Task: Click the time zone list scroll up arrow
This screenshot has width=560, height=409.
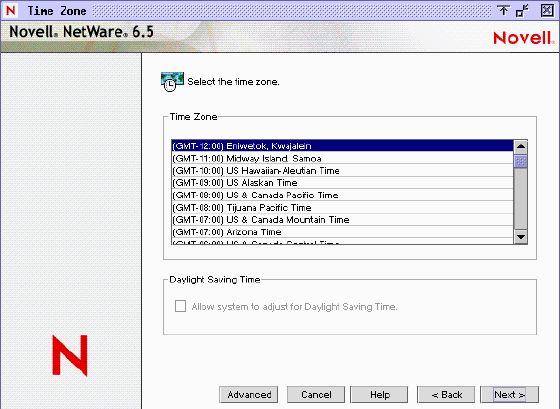Action: (521, 146)
